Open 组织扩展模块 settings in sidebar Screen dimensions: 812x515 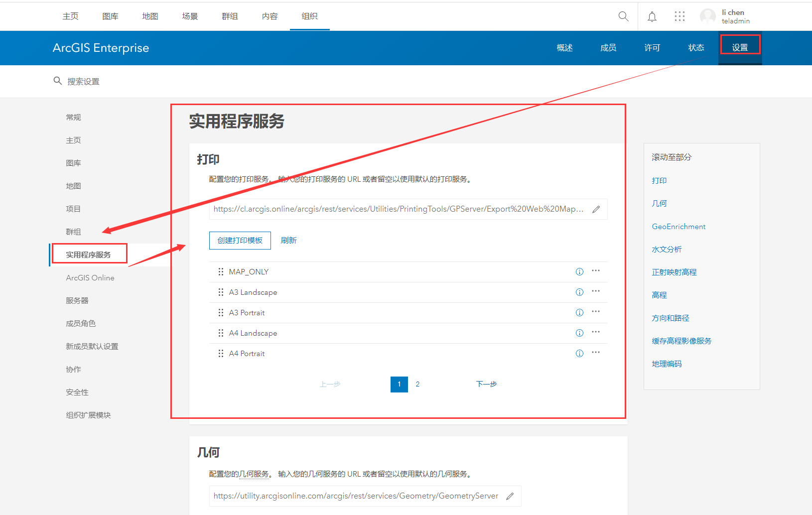89,415
